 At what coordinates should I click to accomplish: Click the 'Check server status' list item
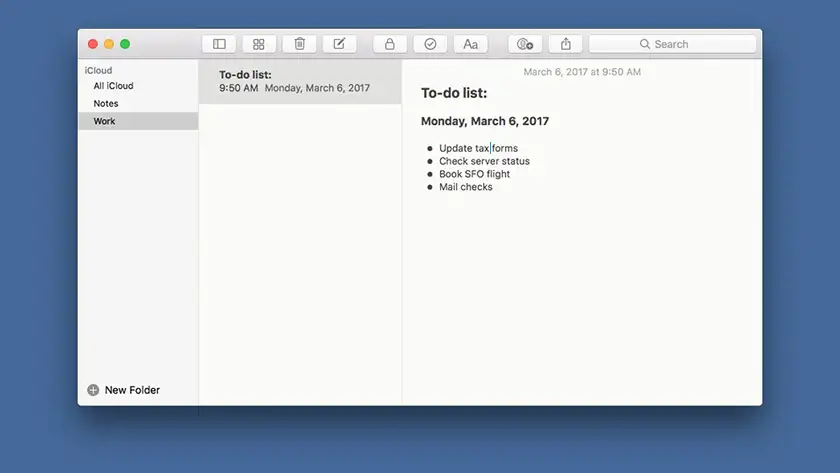[x=484, y=161]
